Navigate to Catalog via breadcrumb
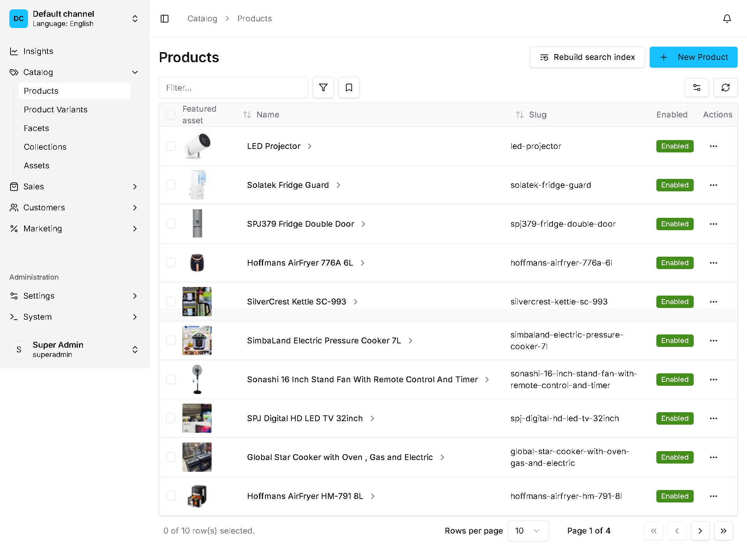This screenshot has height=560, width=747. 202,18
